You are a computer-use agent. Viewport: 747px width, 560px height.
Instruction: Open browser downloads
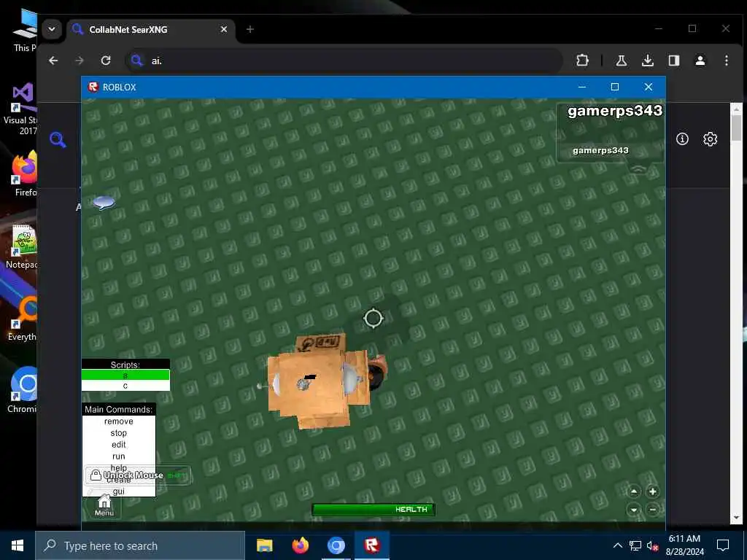click(648, 61)
